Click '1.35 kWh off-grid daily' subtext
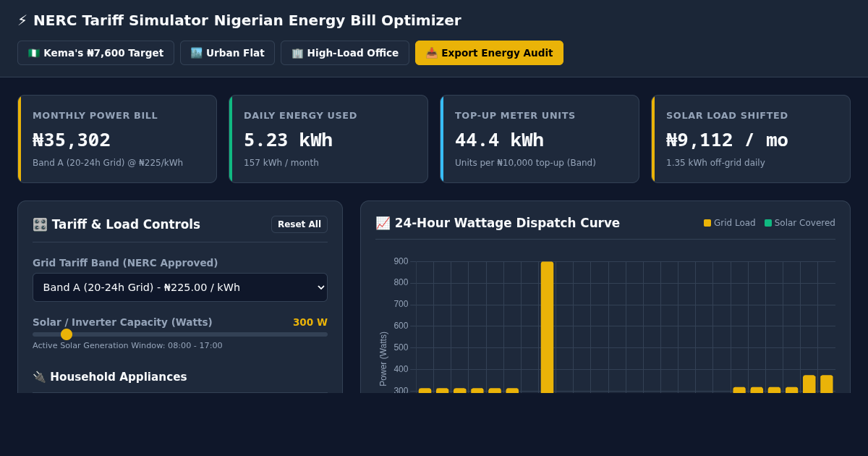 click(715, 163)
